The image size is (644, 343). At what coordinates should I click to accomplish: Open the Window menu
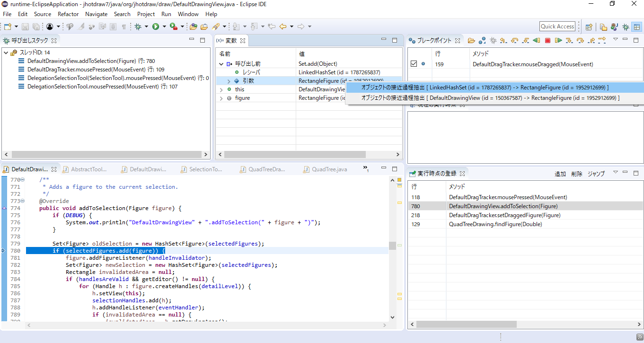click(188, 14)
